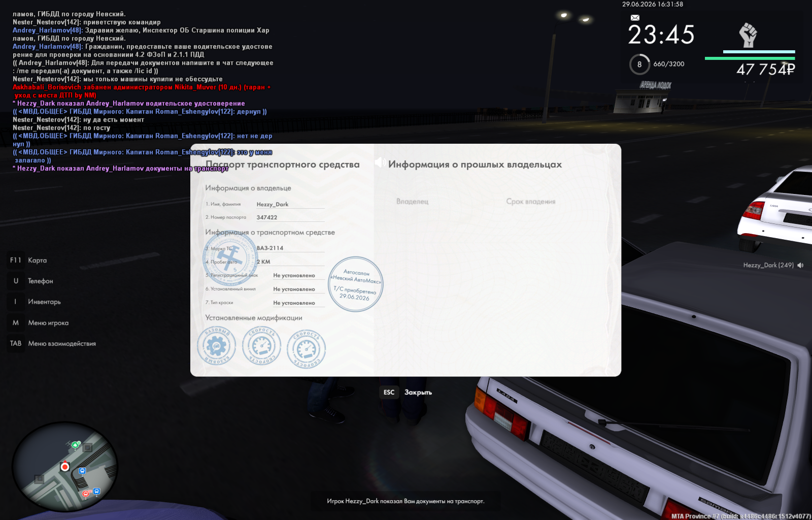Click the Информация о владельце section title
Image resolution: width=812 pixels, height=520 pixels.
pos(248,188)
